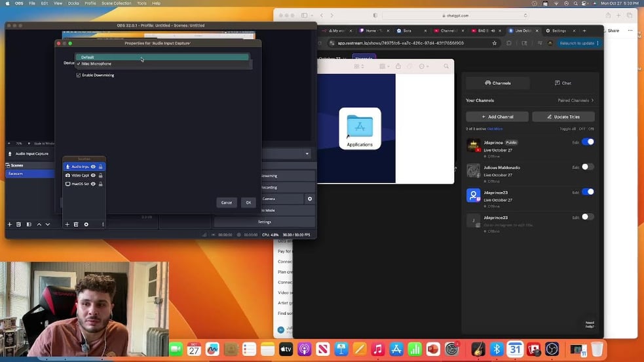Screen dimensions: 644x362
Task: Open the virtual camera gear settings
Action: tap(310, 199)
